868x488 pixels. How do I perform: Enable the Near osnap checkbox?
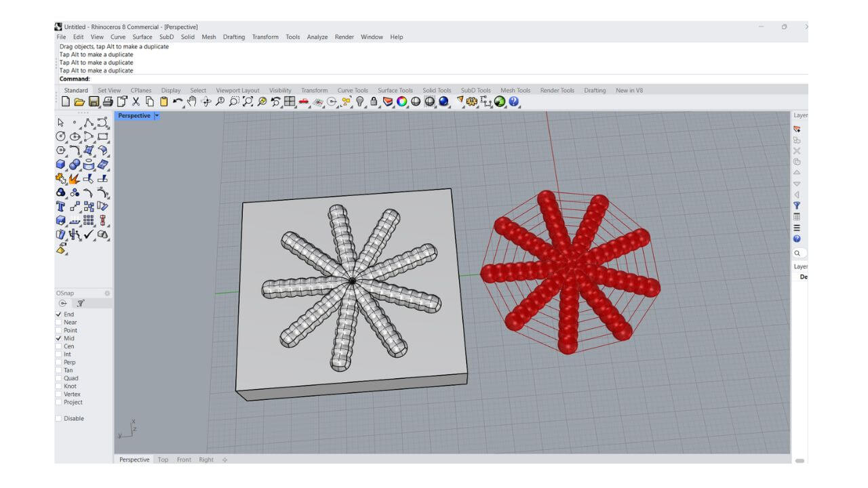click(58, 323)
